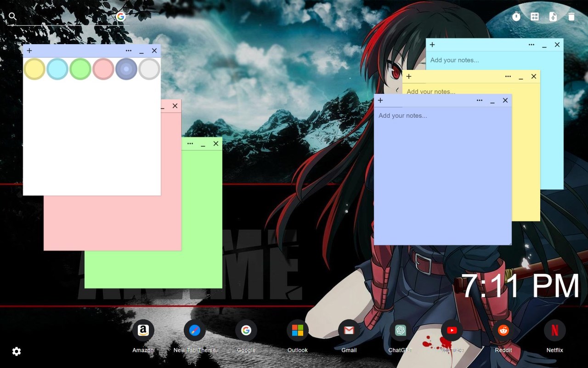Open the calculator tool
This screenshot has height=368, width=588.
535,17
